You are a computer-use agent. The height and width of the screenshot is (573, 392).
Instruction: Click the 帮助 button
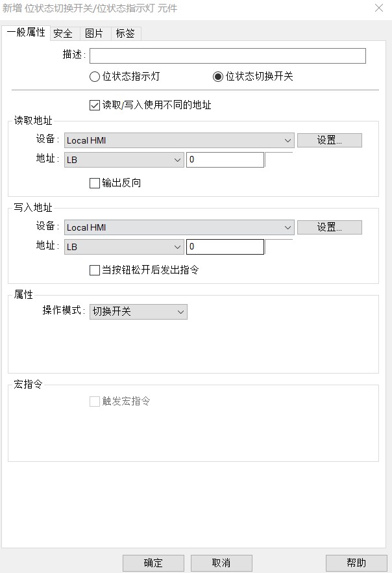pyautogui.click(x=356, y=563)
